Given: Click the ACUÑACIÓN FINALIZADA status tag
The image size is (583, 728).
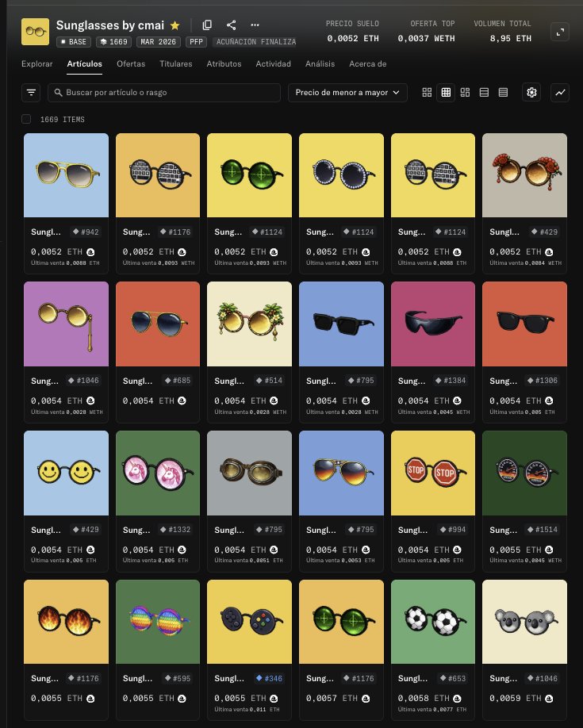Looking at the screenshot, I should [x=256, y=42].
